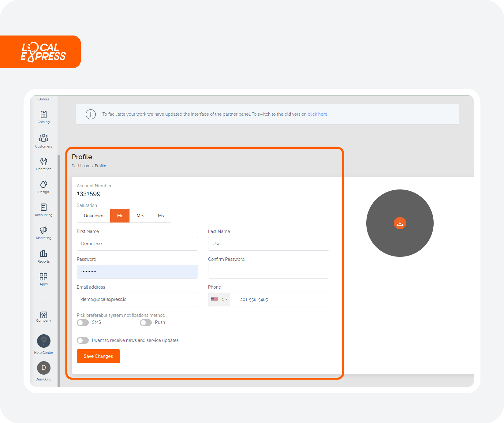The height and width of the screenshot is (423, 504).
Task: Open the phone country code dropdown
Action: point(219,299)
